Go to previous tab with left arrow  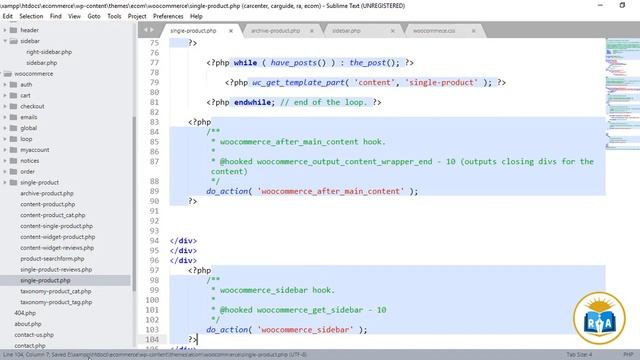click(145, 30)
